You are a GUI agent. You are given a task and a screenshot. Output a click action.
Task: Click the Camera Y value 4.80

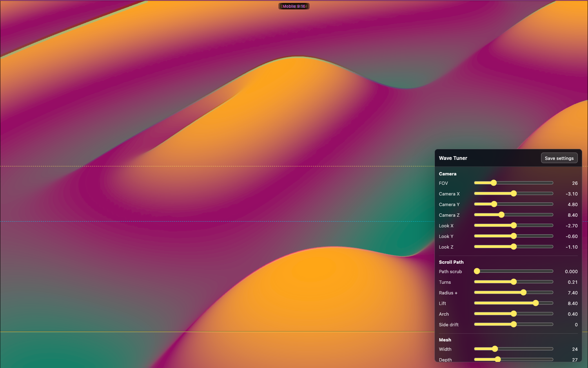pos(572,204)
